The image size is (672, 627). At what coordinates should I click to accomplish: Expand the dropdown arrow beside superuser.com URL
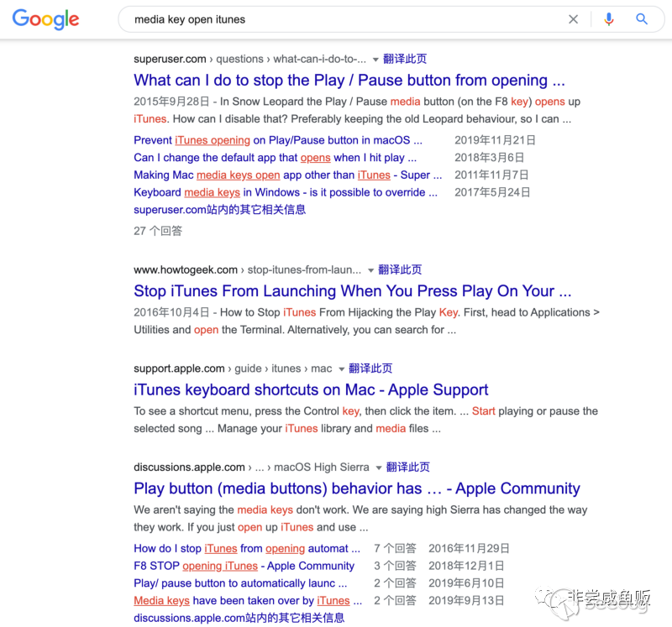(375, 60)
